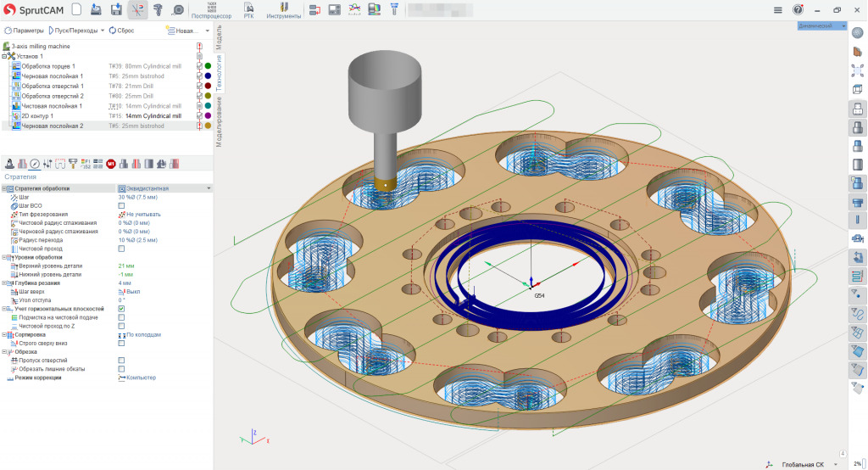This screenshot has height=470, width=868.
Task: Click the Сброс reset button
Action: pyautogui.click(x=120, y=30)
